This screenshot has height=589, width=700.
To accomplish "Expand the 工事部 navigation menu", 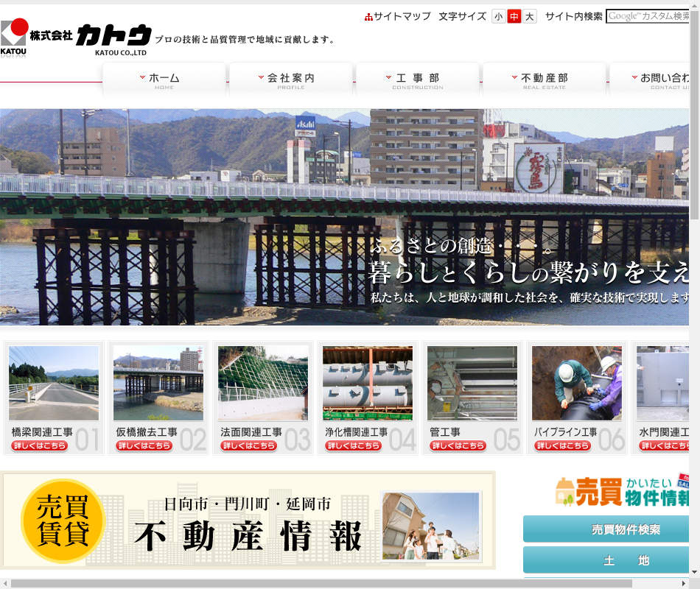I will pyautogui.click(x=418, y=80).
